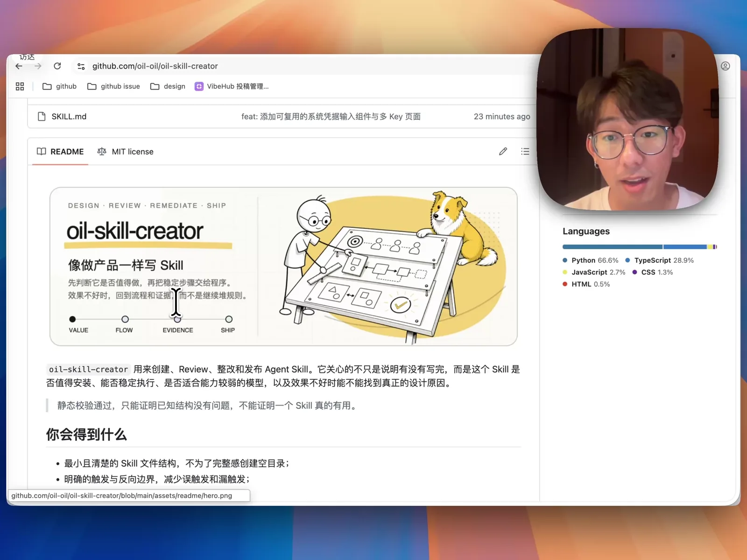Image resolution: width=747 pixels, height=560 pixels.
Task: Click the bullet '明确的触发与反向边界'
Action: (157, 479)
